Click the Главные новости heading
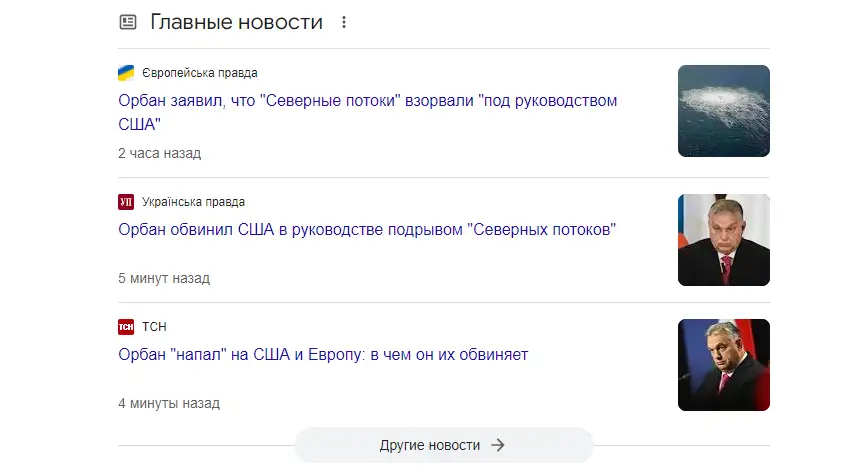Image resolution: width=855 pixels, height=472 pixels. (x=236, y=22)
